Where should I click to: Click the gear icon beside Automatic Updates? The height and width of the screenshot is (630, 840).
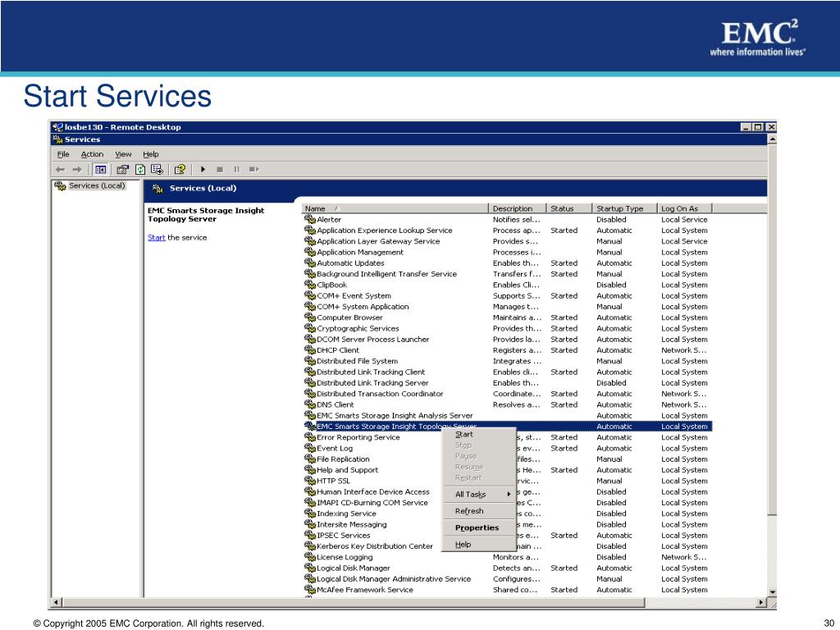pos(309,262)
